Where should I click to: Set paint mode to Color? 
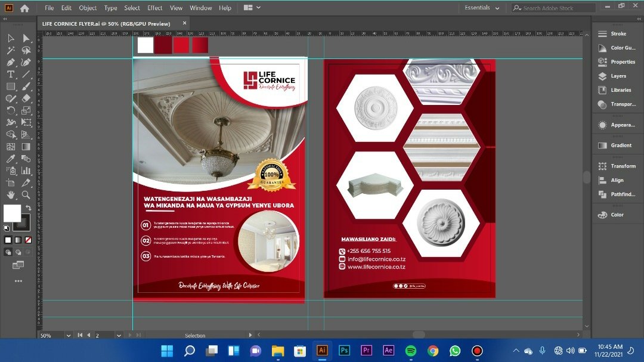[x=8, y=240]
